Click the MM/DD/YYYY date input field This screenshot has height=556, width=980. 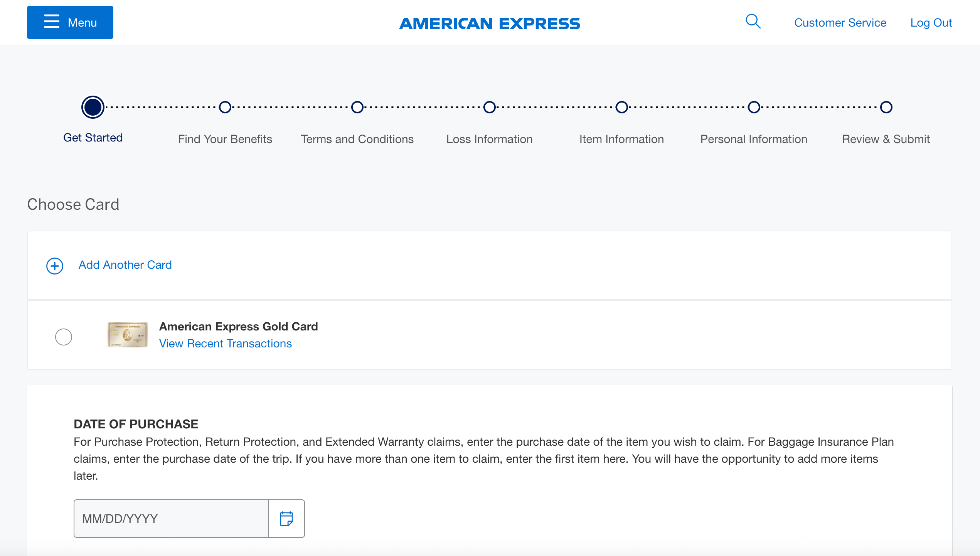170,518
